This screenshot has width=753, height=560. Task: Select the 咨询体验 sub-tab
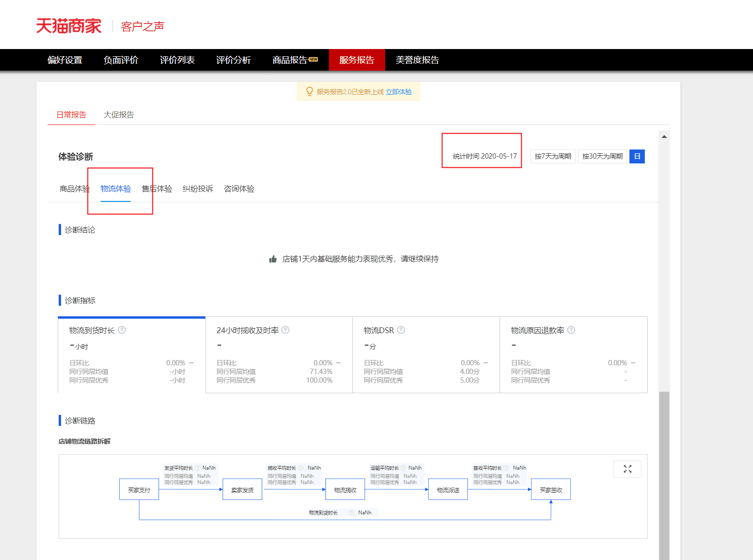click(239, 189)
